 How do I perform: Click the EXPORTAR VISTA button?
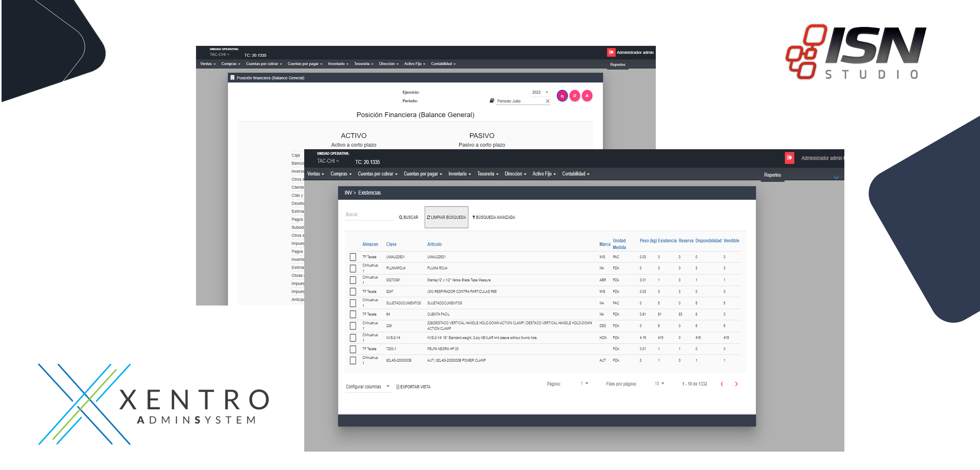(x=413, y=387)
